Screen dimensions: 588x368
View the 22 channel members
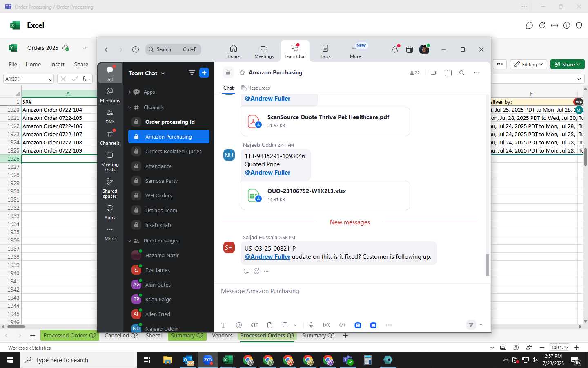click(415, 73)
